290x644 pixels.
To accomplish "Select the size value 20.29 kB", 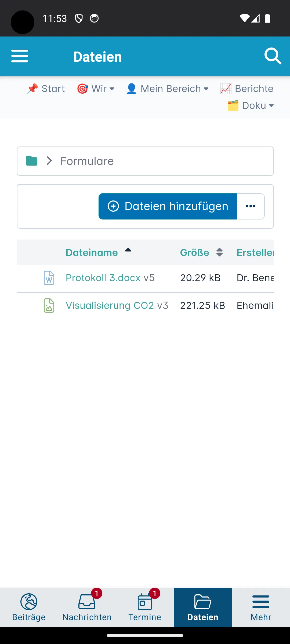I will coord(200,278).
